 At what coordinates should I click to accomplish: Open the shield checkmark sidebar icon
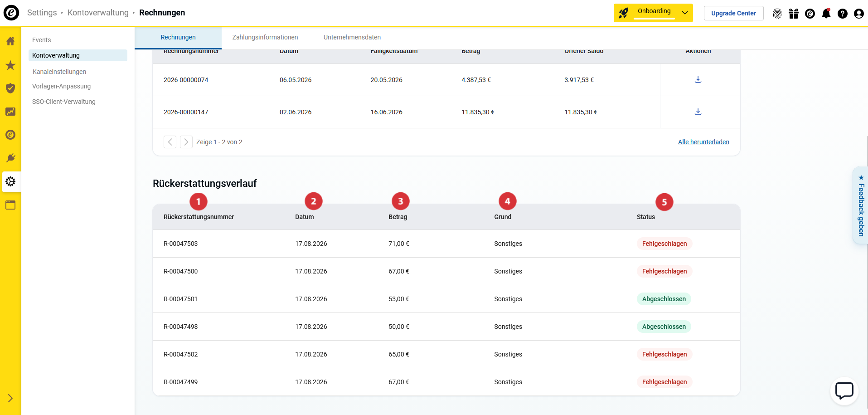tap(10, 88)
